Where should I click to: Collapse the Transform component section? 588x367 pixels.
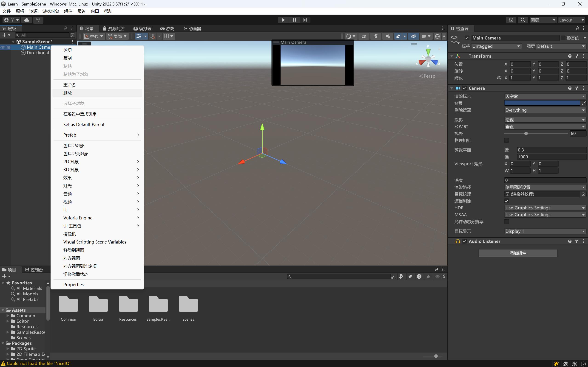pos(452,56)
